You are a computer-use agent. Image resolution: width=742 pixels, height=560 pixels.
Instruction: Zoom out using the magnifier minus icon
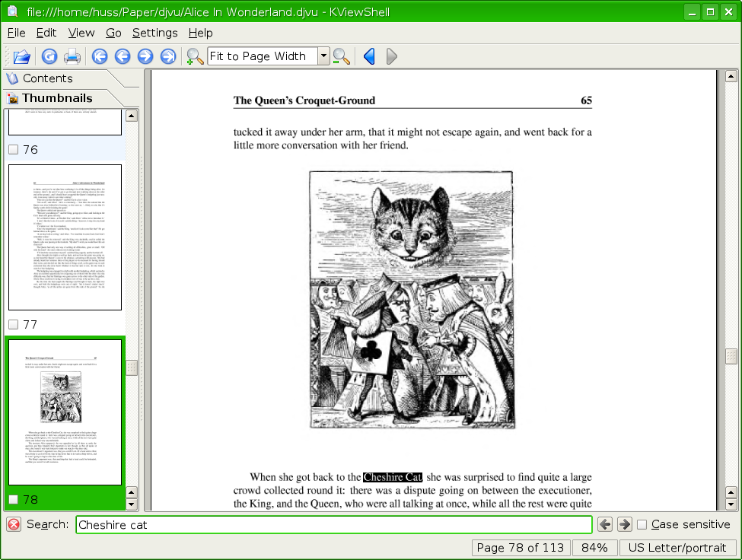click(341, 57)
